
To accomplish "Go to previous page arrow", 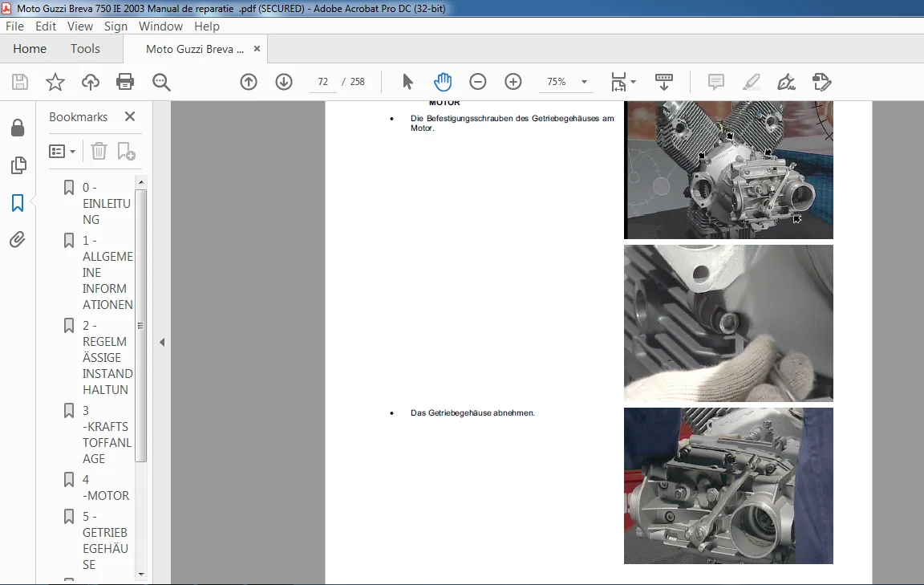I will point(249,82).
